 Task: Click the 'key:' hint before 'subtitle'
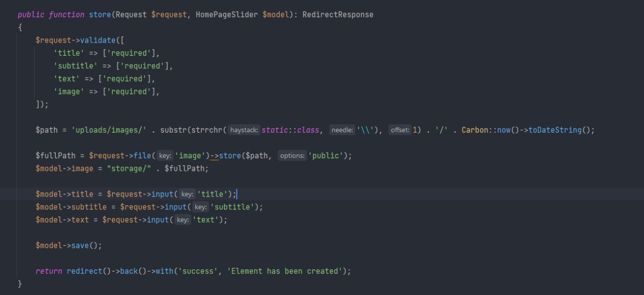point(201,207)
